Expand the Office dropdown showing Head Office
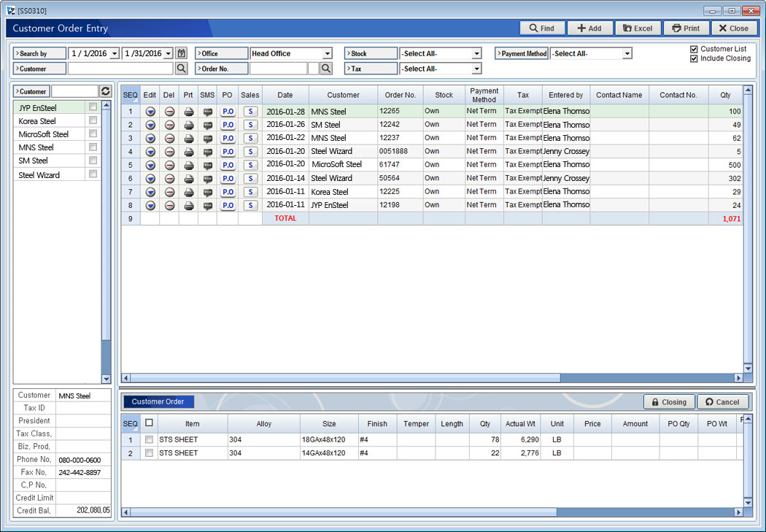 coord(328,53)
